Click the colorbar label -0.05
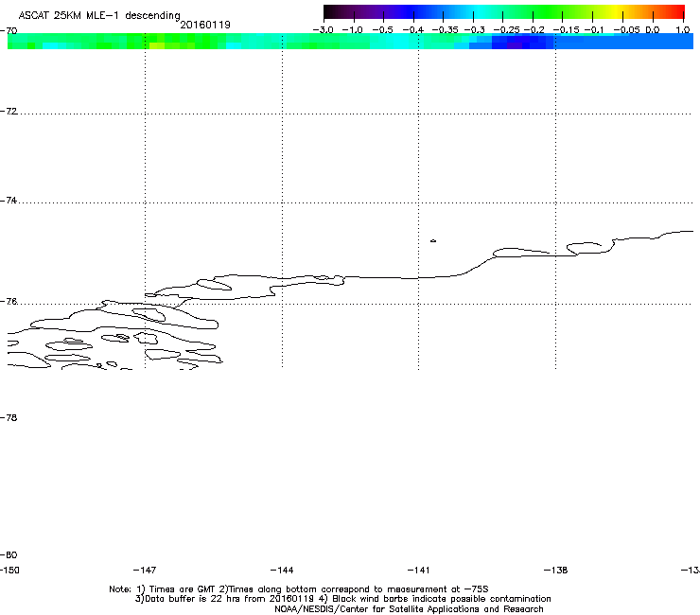 coord(627,30)
